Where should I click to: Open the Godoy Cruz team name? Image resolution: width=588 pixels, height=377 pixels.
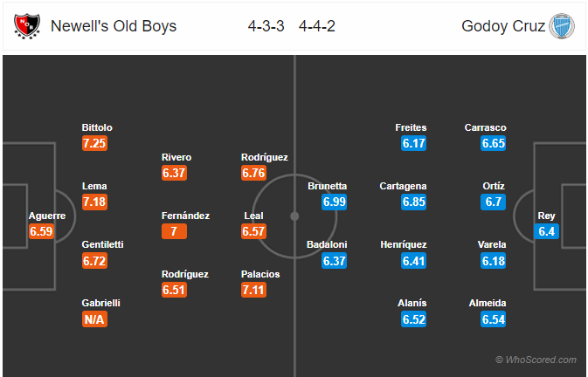click(503, 26)
